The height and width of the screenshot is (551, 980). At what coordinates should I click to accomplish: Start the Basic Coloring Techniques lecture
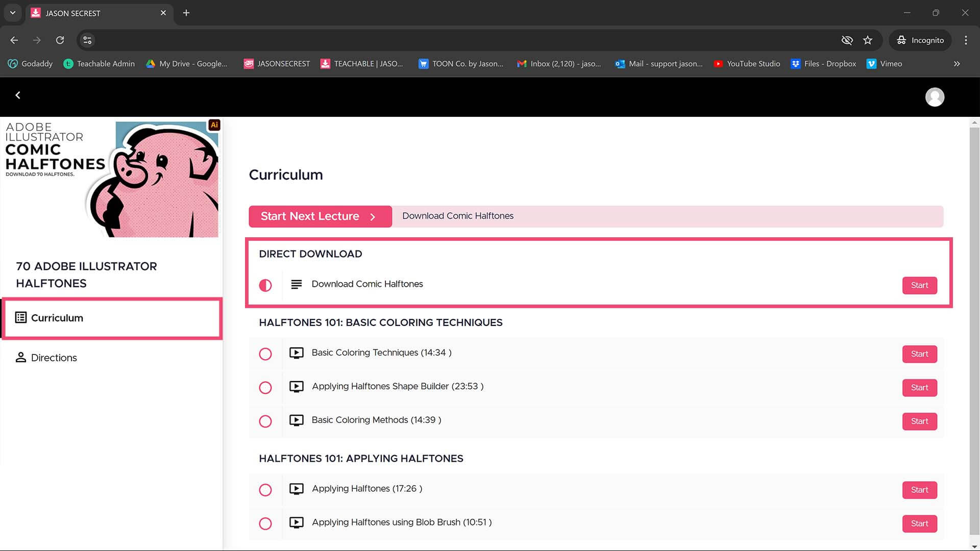pyautogui.click(x=919, y=354)
